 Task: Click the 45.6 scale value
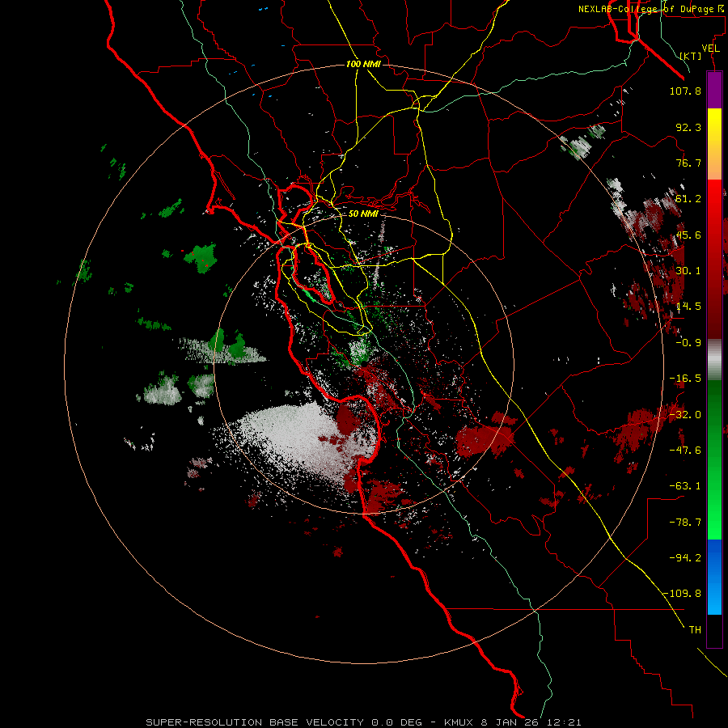[688, 235]
